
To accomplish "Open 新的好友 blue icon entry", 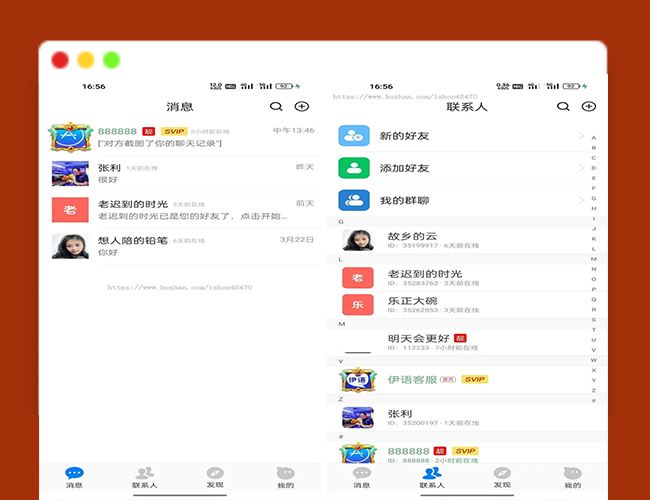I will pos(354,136).
